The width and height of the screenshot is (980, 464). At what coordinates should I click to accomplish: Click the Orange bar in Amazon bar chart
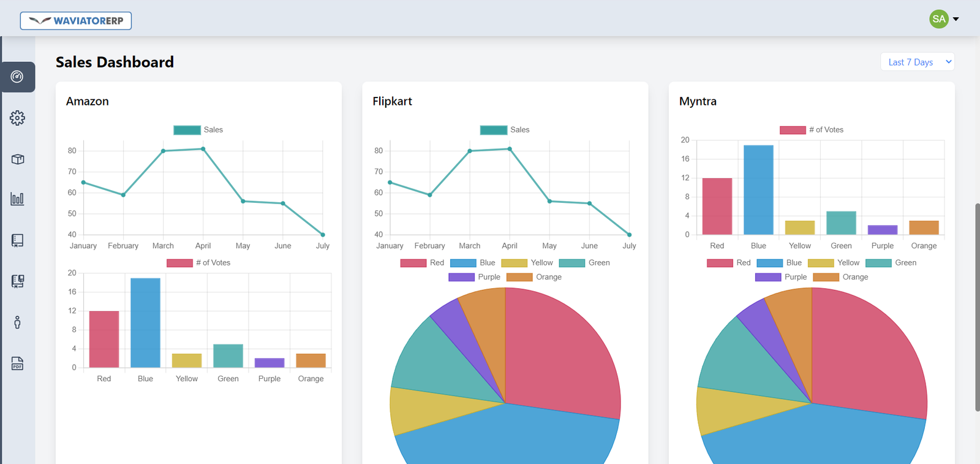coord(311,360)
